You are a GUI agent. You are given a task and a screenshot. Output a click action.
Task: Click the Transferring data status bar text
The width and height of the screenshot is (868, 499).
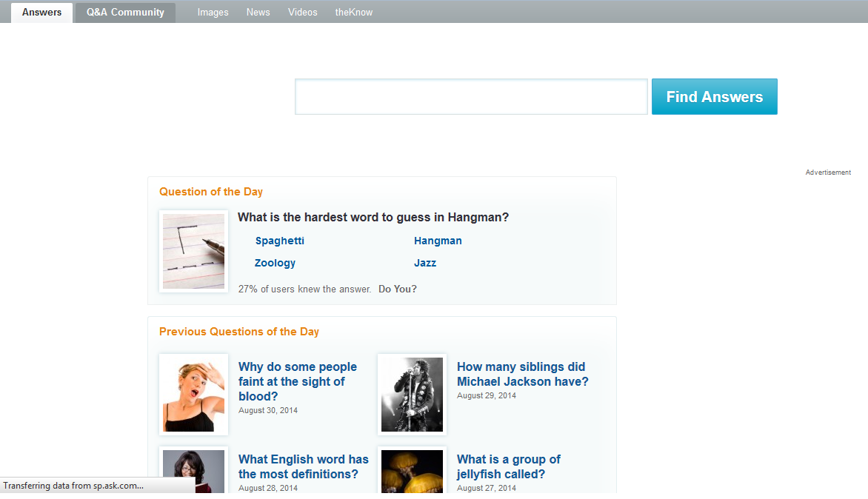73,485
